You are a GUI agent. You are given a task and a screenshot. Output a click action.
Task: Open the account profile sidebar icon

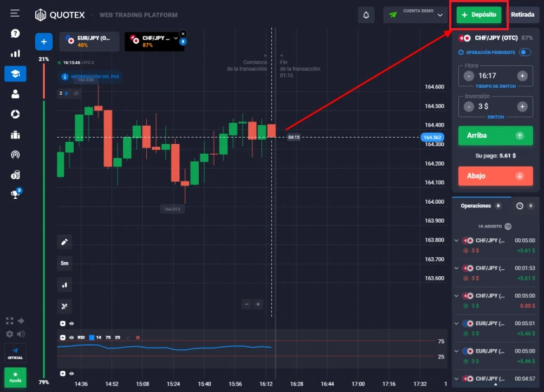click(x=15, y=94)
